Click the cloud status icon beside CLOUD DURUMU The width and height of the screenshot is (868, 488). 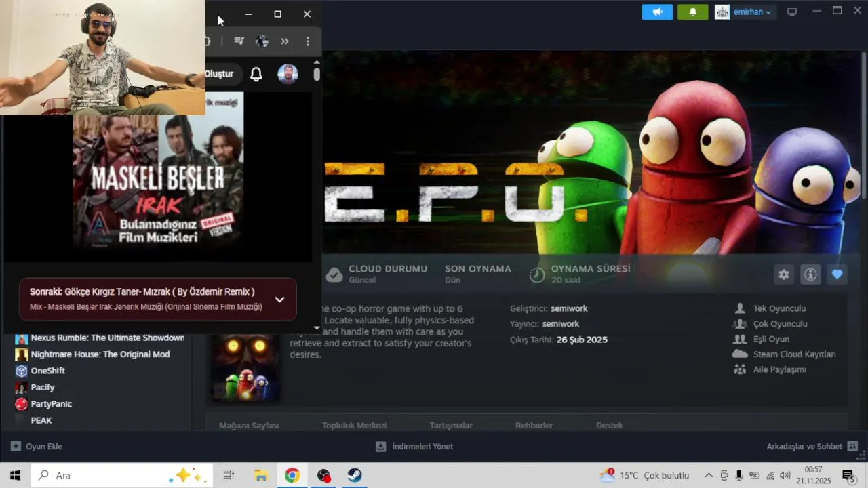(x=334, y=274)
